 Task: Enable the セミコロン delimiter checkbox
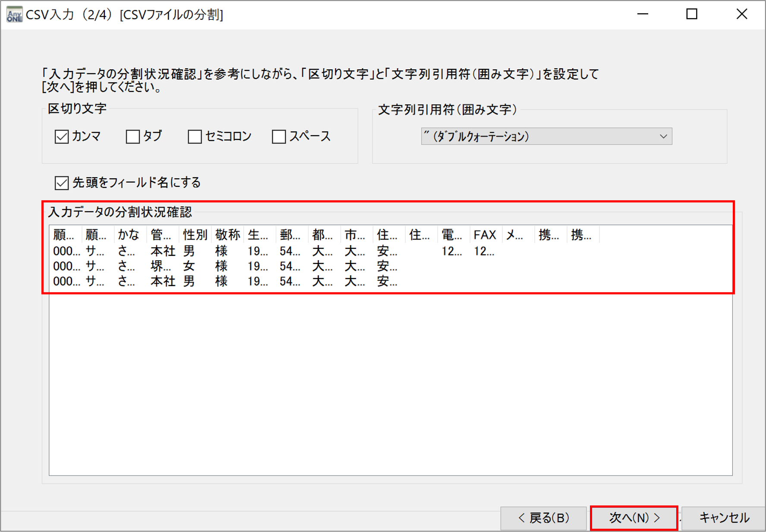point(195,136)
